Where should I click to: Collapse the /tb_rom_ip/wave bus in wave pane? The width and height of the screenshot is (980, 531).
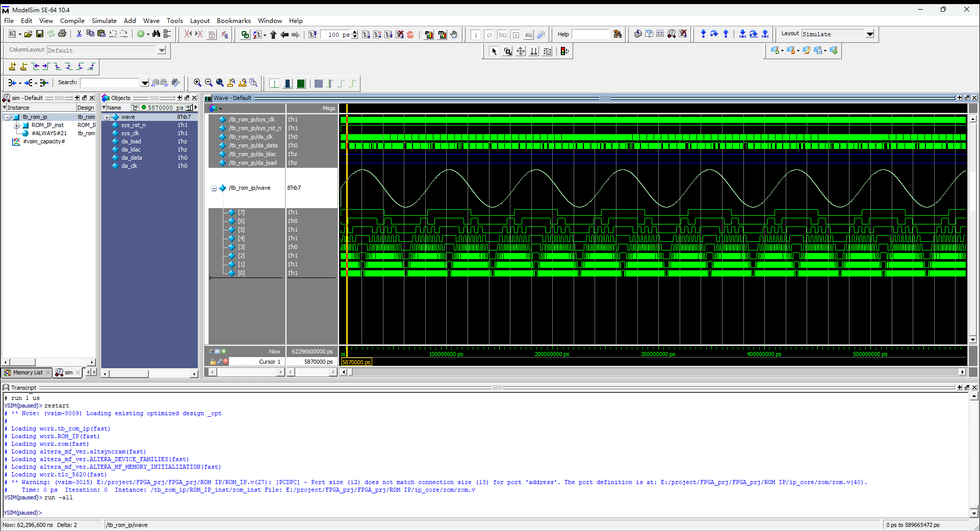point(214,188)
